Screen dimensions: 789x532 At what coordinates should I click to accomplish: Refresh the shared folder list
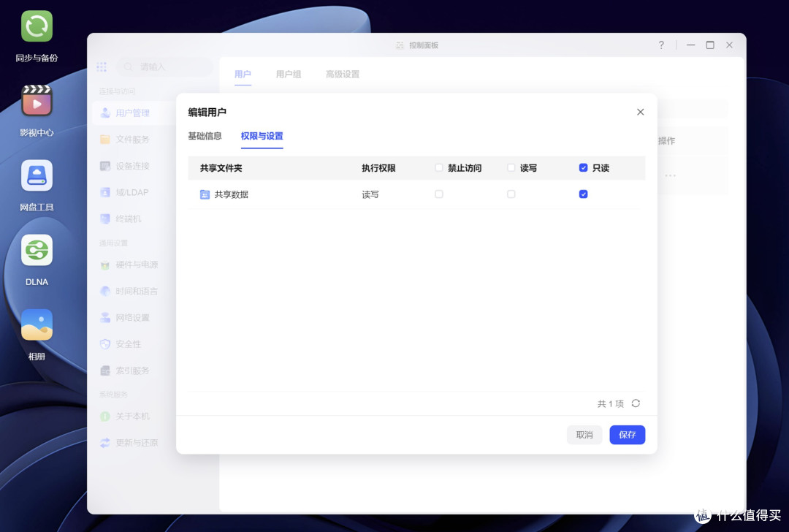[636, 403]
